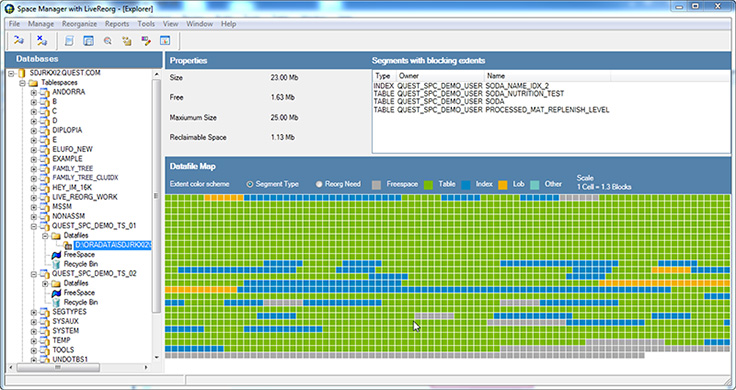
Task: Click the TEMP tablespace icon
Action: [x=45, y=341]
